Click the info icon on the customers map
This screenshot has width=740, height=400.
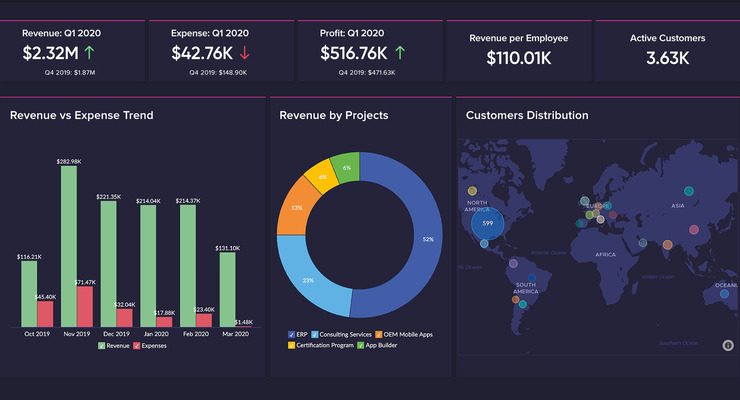tap(728, 346)
